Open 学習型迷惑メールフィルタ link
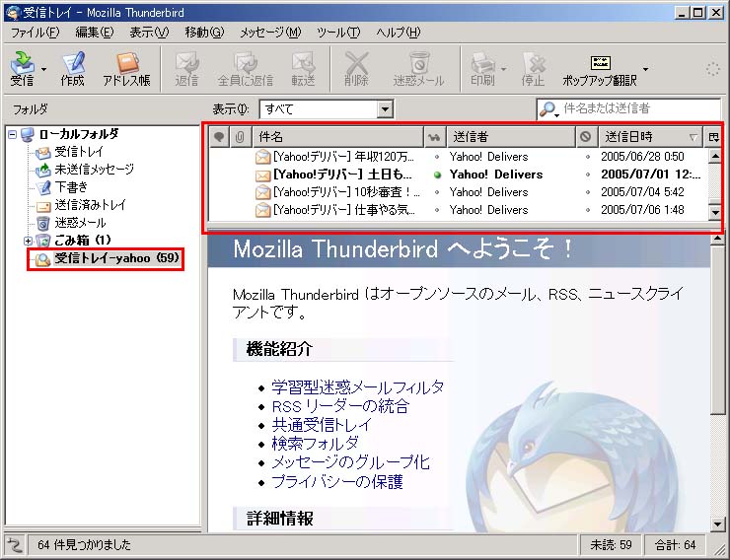Viewport: 730px width, 560px height. tap(357, 387)
